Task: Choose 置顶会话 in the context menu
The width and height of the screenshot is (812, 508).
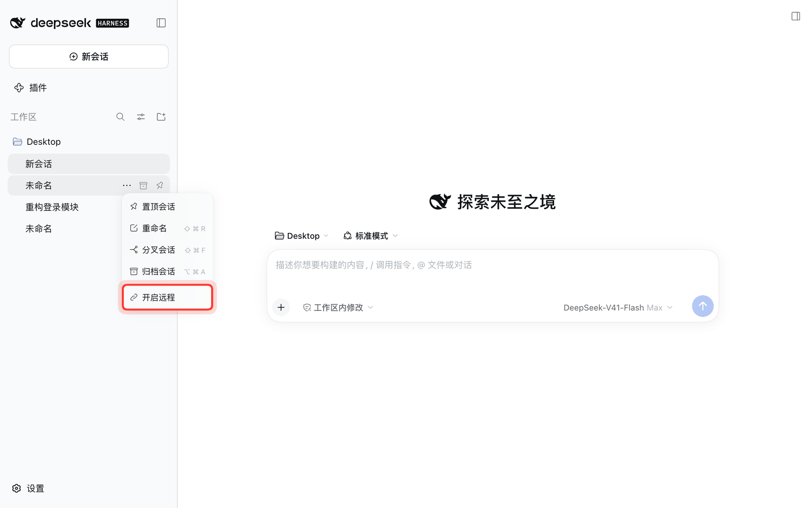Action: [x=167, y=207]
